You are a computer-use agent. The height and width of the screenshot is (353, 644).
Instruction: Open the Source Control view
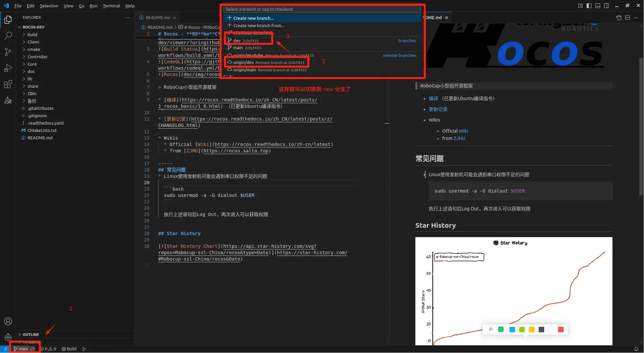pos(8,52)
